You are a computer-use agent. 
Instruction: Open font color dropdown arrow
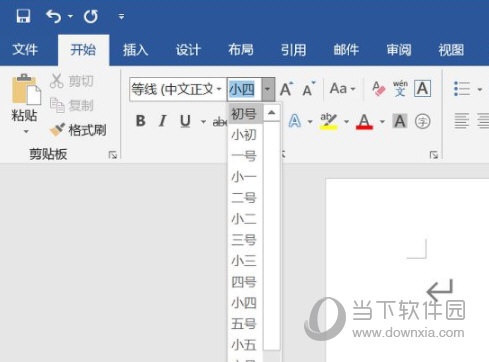click(382, 122)
